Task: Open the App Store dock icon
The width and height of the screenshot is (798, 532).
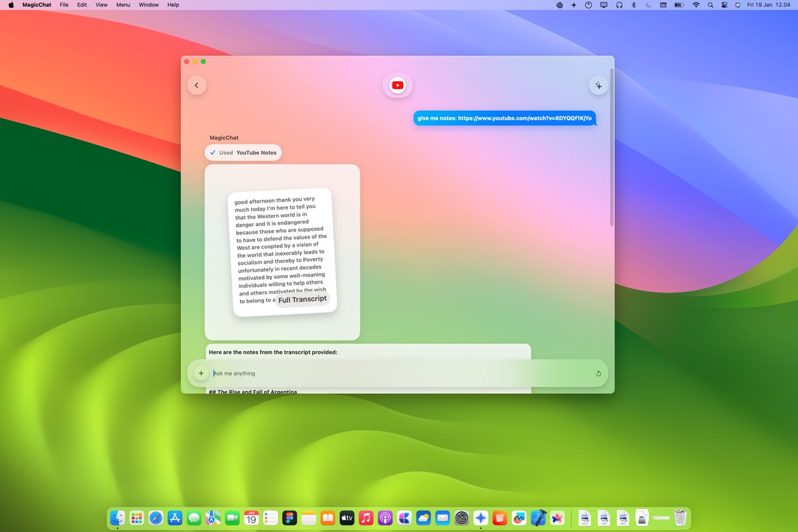Action: point(176,518)
